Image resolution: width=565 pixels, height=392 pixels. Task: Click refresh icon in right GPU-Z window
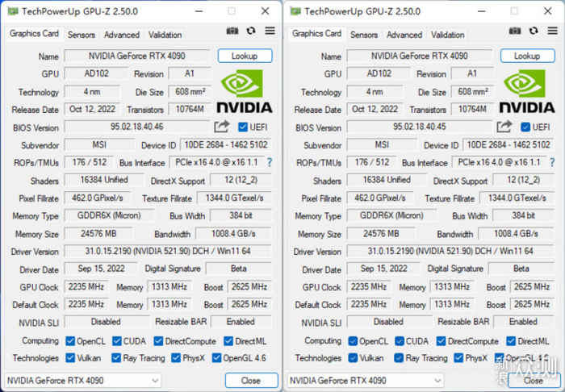[x=534, y=31]
